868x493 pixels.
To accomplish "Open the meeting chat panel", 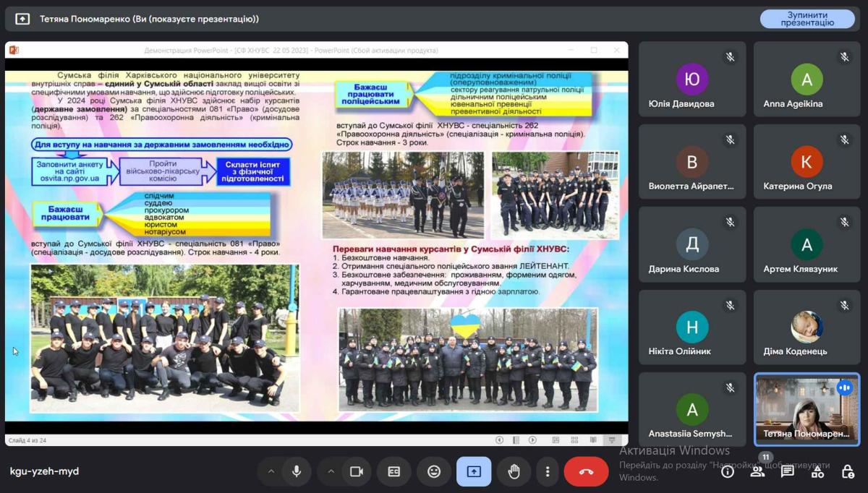I will [x=788, y=471].
